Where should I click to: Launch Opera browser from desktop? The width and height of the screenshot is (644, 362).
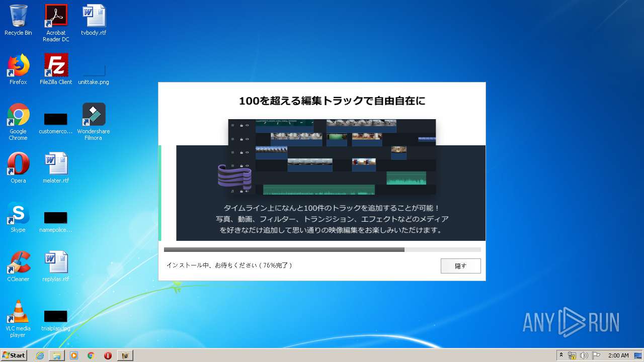click(x=18, y=168)
